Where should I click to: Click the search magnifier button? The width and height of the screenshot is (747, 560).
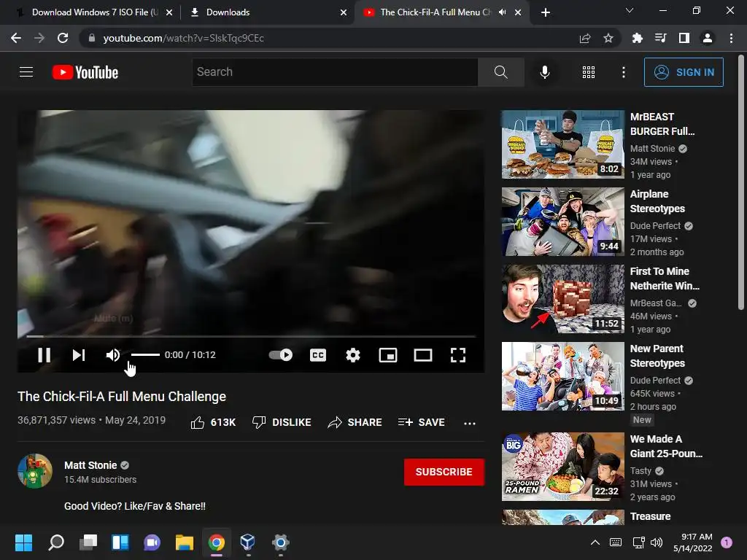[500, 72]
